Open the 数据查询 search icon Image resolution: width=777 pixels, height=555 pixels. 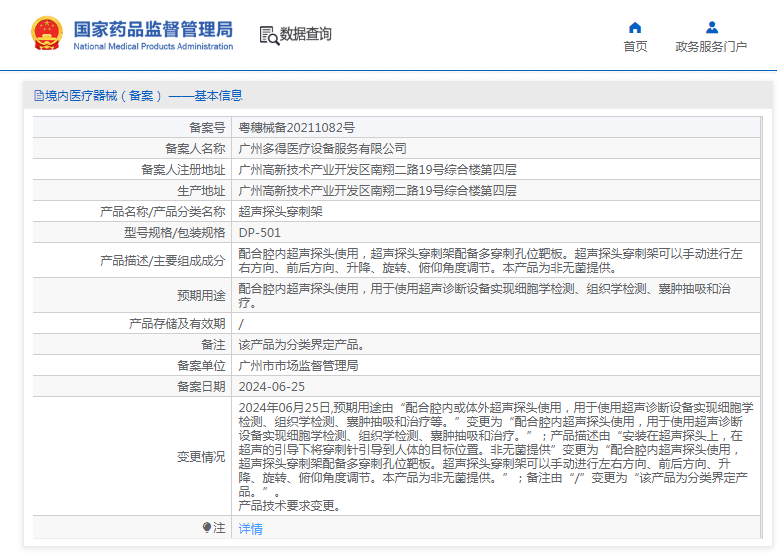(x=269, y=35)
